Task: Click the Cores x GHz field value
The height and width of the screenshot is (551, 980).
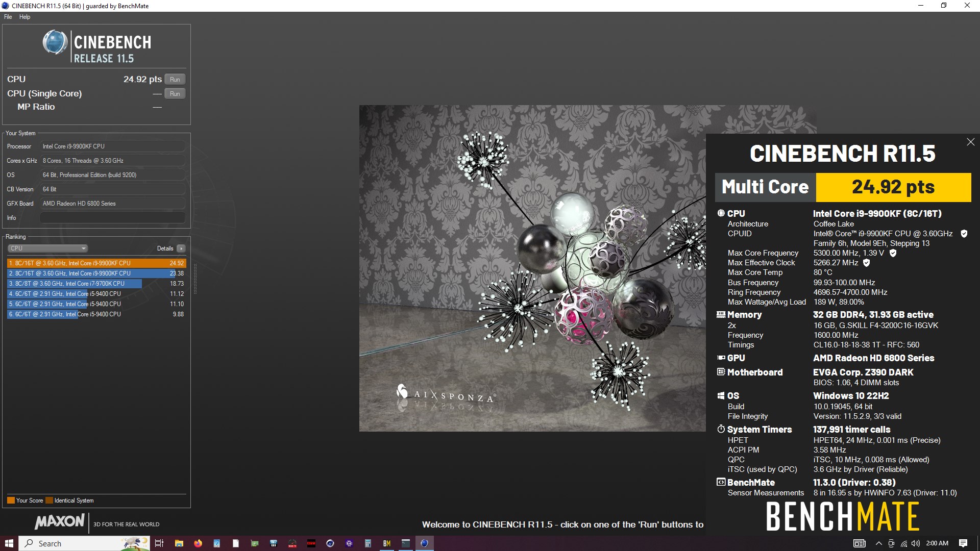Action: [112, 161]
